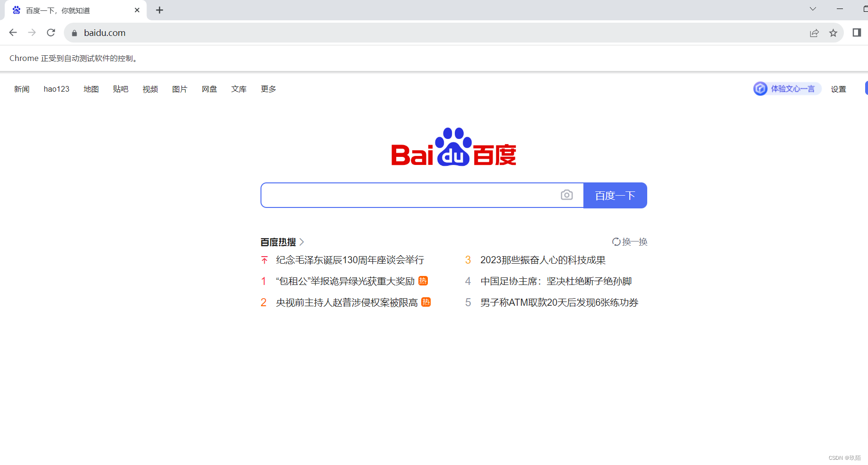Bookmark this page with star icon

point(833,33)
